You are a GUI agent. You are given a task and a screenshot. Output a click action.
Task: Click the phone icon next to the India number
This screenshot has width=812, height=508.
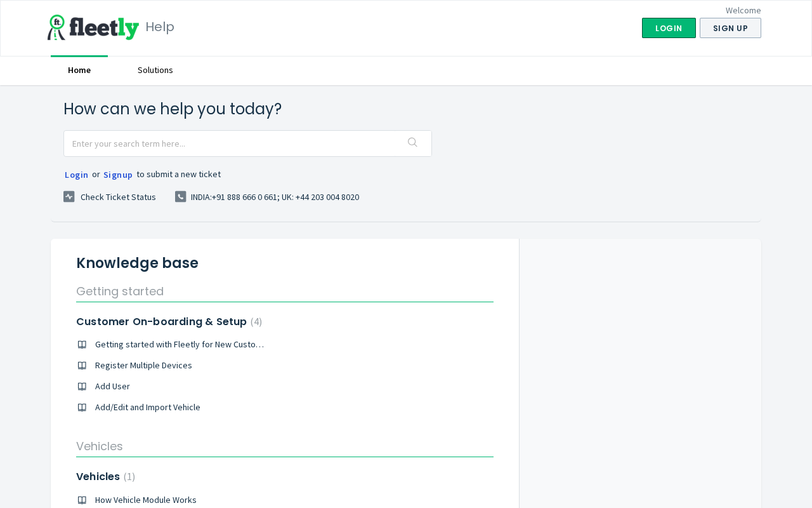point(181,197)
